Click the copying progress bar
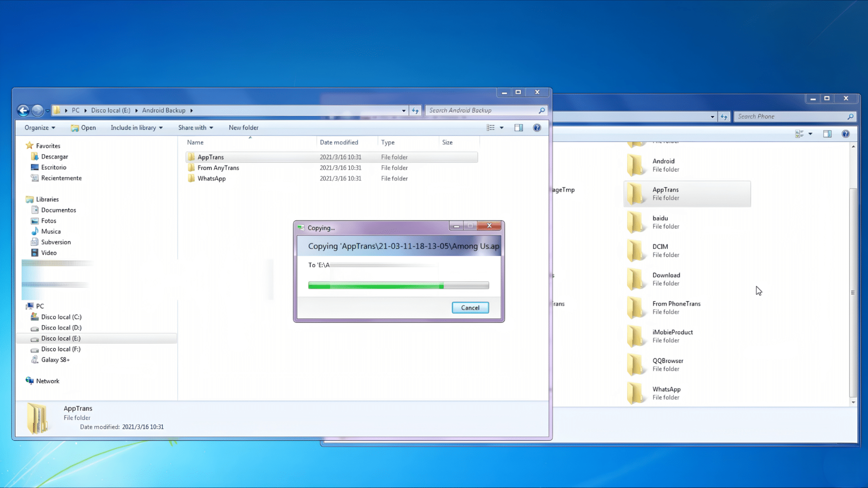 398,286
